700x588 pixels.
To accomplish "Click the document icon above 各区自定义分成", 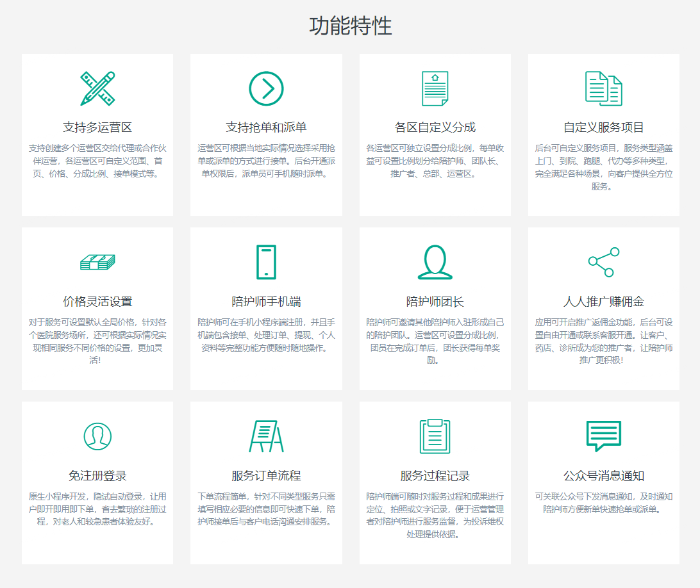I will [x=435, y=88].
